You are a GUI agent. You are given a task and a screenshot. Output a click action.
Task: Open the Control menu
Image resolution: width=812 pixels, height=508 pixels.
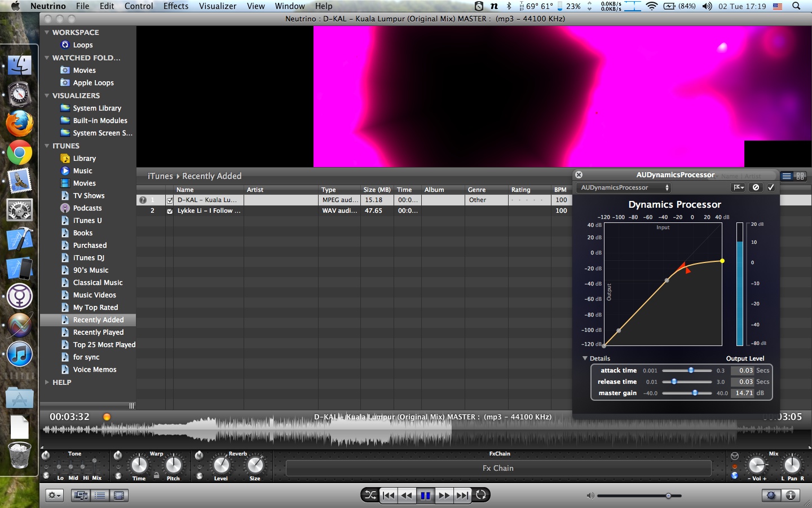(139, 6)
